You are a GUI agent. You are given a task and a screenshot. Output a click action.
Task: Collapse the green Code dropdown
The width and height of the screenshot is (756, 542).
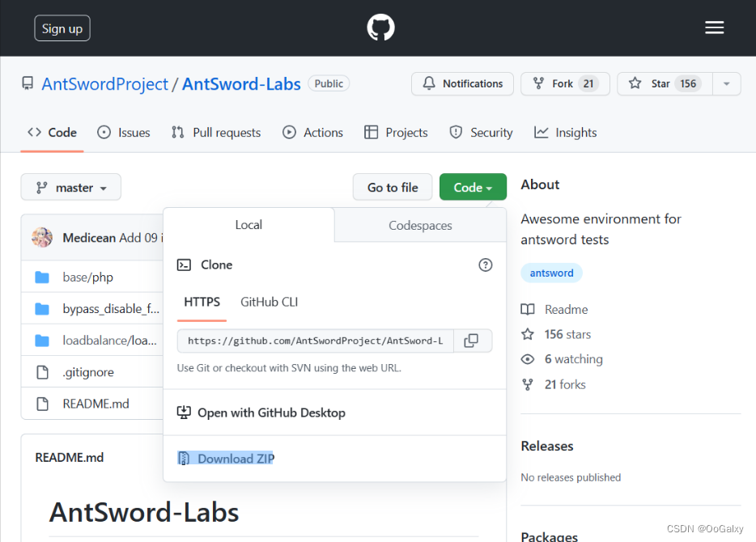click(473, 187)
